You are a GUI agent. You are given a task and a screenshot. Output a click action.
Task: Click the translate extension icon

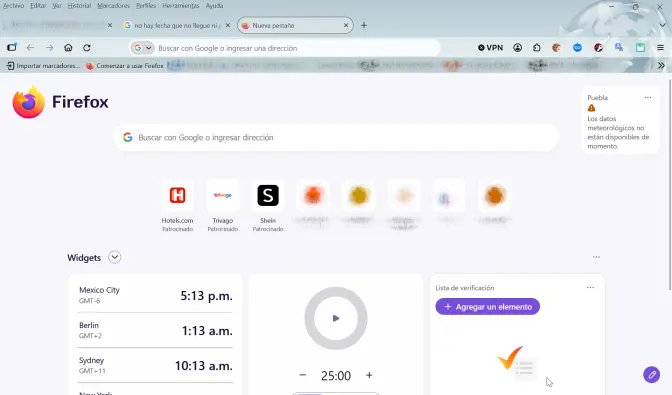pos(619,48)
